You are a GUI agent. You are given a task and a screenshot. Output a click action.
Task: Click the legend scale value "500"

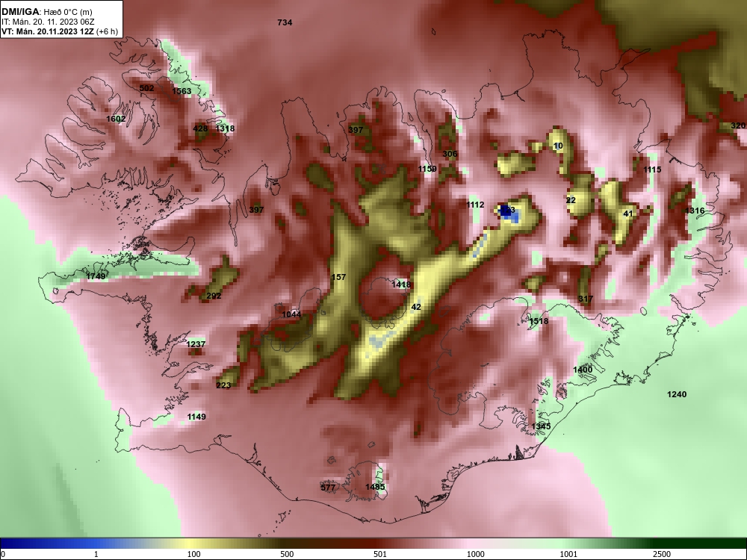[x=287, y=554]
